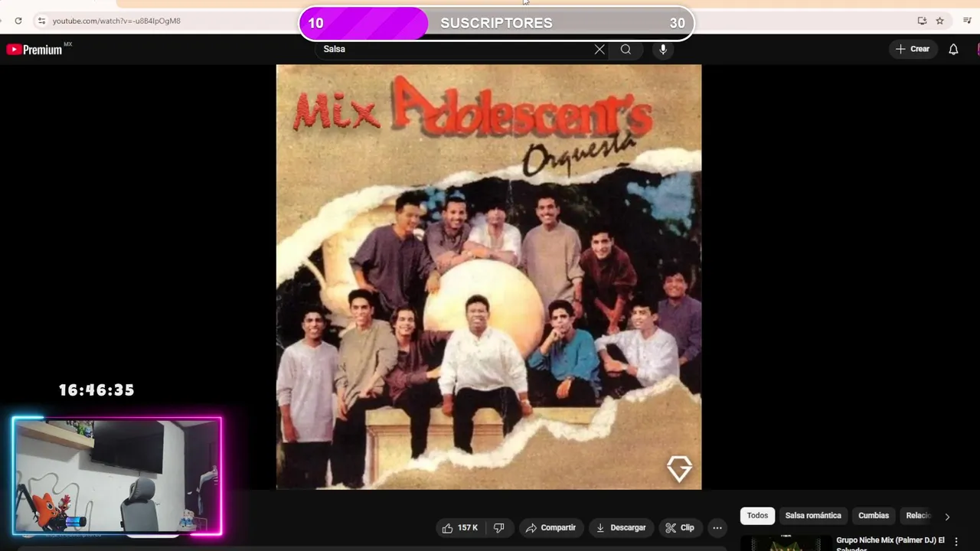
Task: Click the URL in the address bar
Action: click(116, 21)
